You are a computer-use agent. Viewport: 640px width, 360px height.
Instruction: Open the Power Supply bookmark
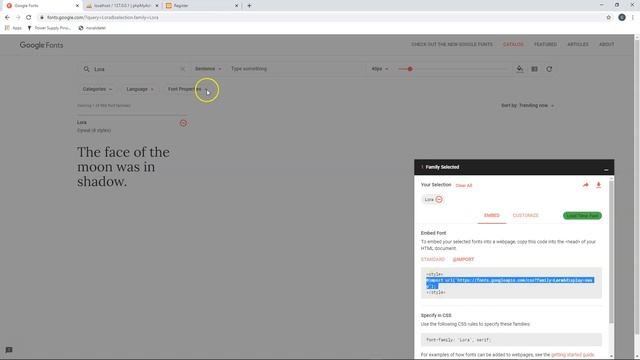tap(49, 28)
